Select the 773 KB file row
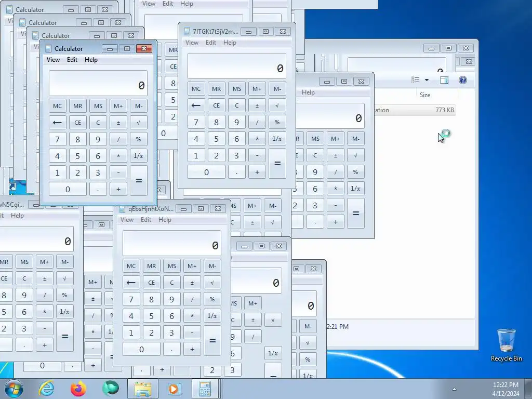 415,110
